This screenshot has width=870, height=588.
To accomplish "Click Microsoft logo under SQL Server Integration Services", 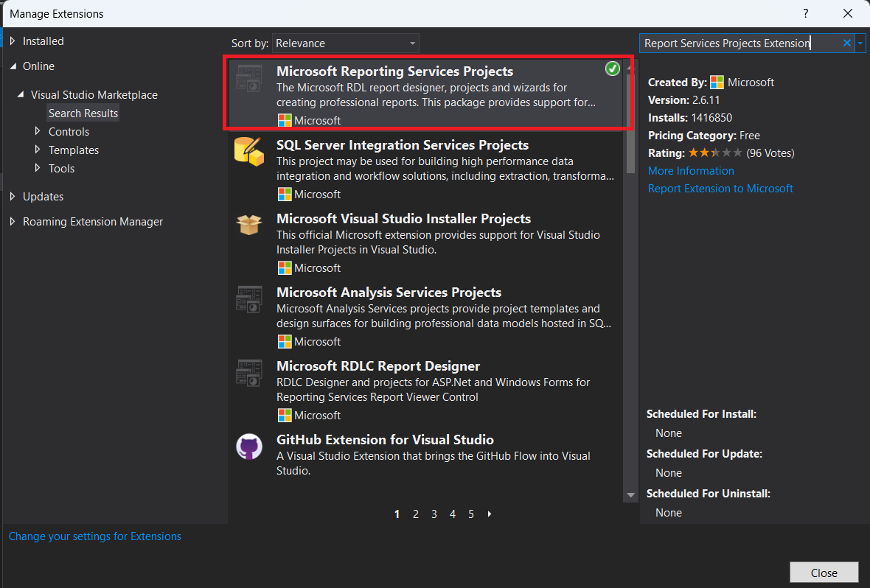I will [x=285, y=194].
